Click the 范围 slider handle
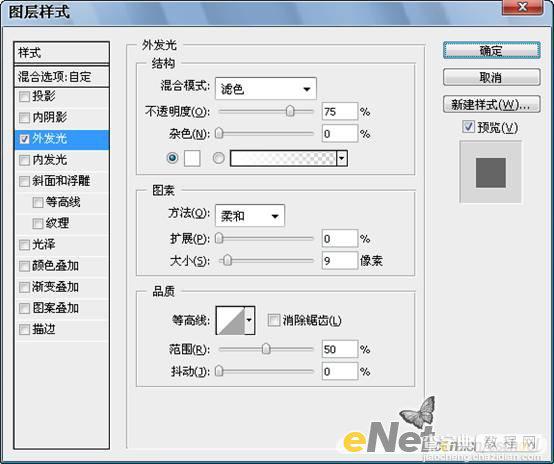 point(266,349)
